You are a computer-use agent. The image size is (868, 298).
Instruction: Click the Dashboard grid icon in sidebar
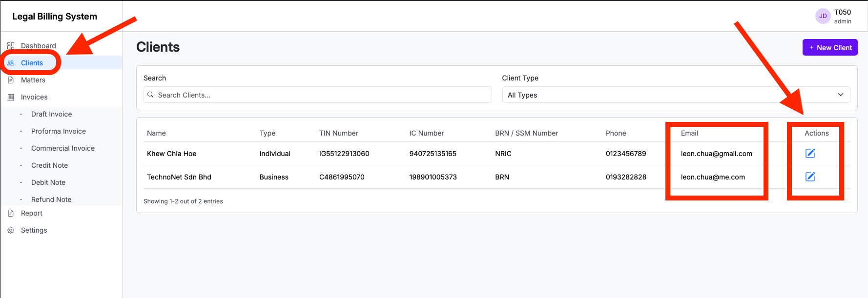pyautogui.click(x=11, y=46)
